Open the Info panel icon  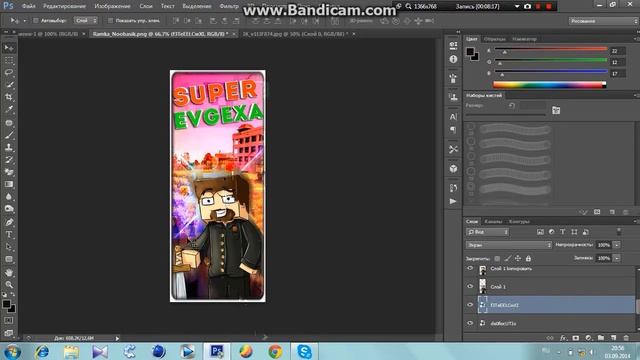pos(453,59)
